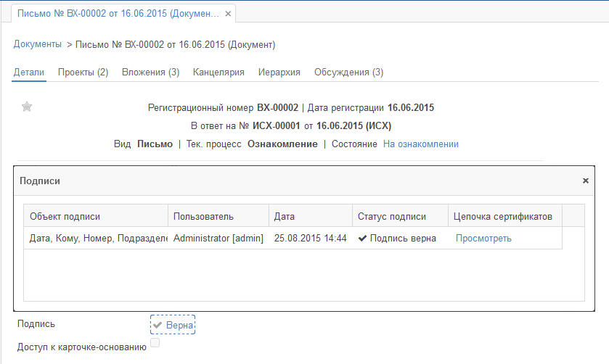Image resolution: width=609 pixels, height=364 pixels.
Task: Open the Вложения (3) tab
Action: 150,73
